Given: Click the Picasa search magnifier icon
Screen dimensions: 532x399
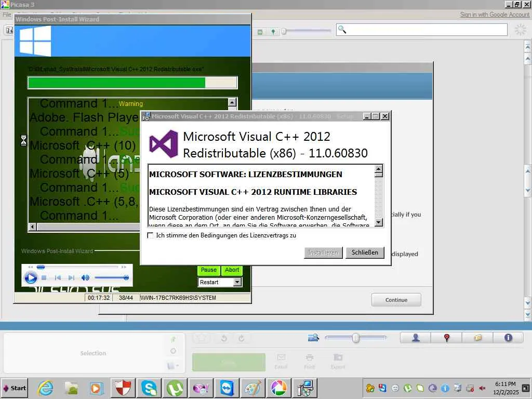Looking at the screenshot, I should tap(342, 30).
